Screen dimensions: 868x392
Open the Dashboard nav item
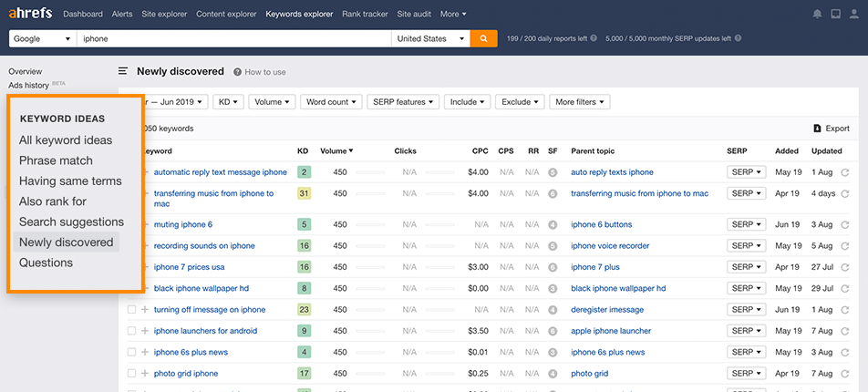83,14
